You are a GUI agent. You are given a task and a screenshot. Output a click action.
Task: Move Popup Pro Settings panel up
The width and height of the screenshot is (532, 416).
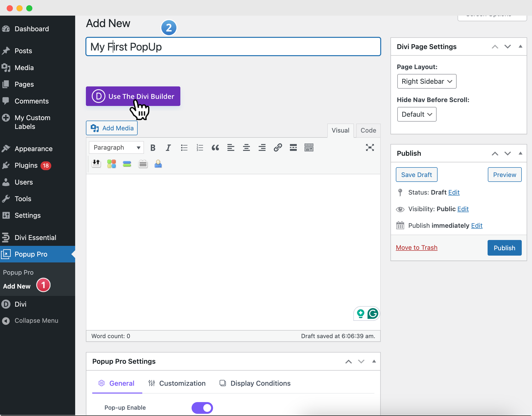click(348, 362)
